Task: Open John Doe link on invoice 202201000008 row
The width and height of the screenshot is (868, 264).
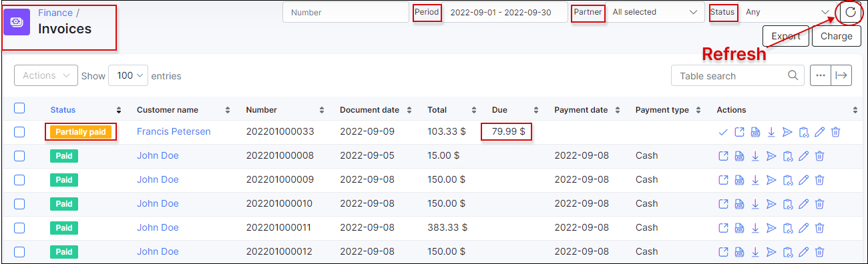Action: point(158,156)
